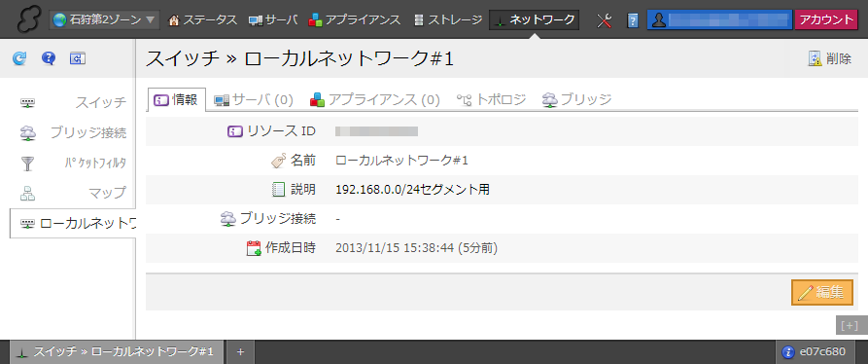This screenshot has width=868, height=364.
Task: Open the blue question mark help icon
Action: click(49, 58)
